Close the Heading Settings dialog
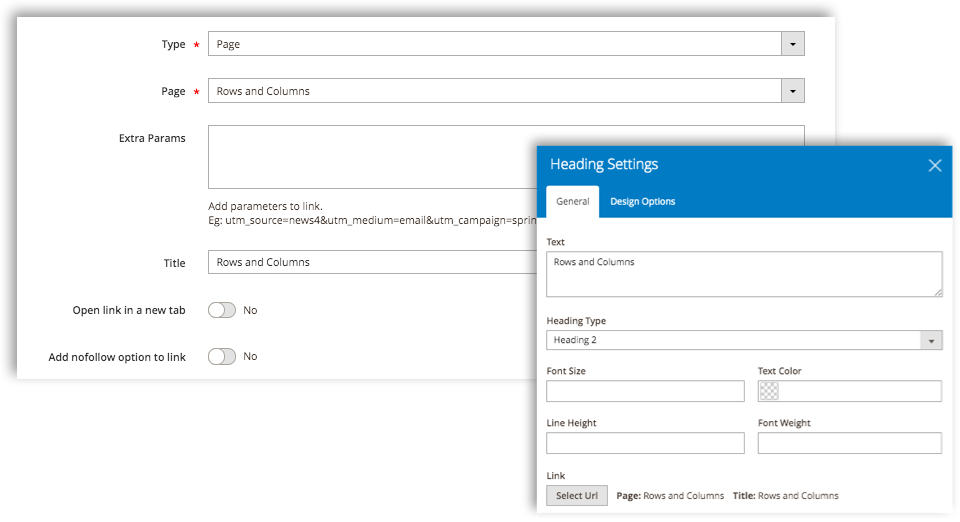 tap(934, 165)
